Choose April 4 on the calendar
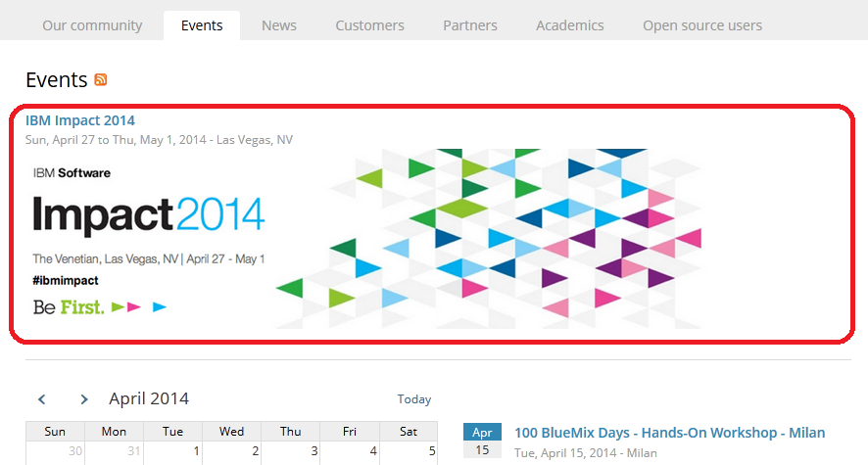This screenshot has height=465, width=868. [x=350, y=453]
